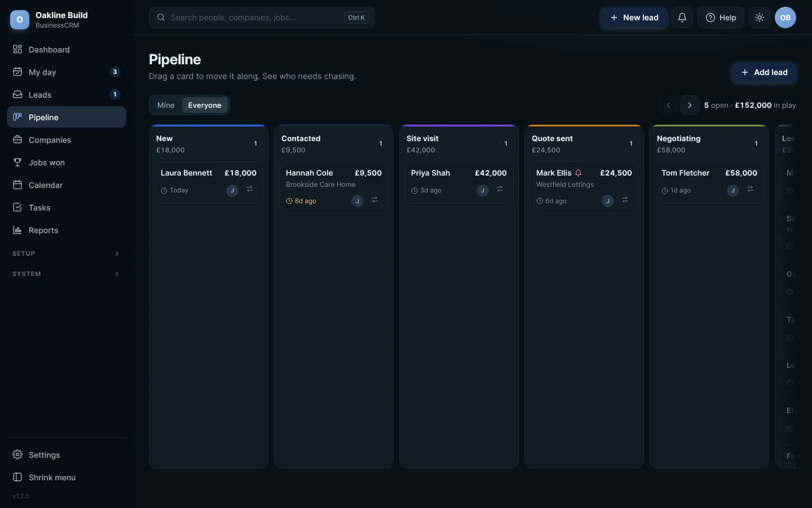Image resolution: width=812 pixels, height=508 pixels.
Task: Click the J assignee avatar on Hannah Cole card
Action: [x=358, y=201]
